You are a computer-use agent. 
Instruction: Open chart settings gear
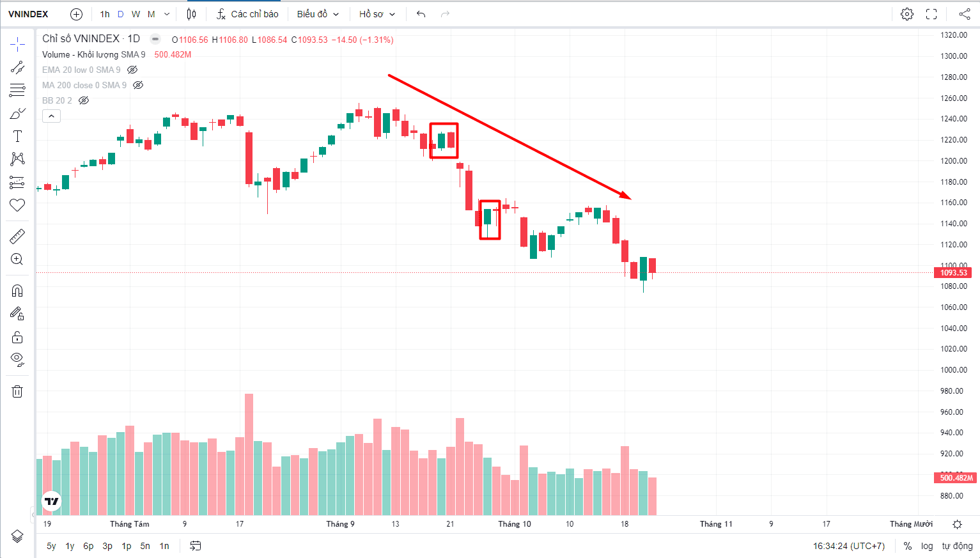pyautogui.click(x=906, y=14)
